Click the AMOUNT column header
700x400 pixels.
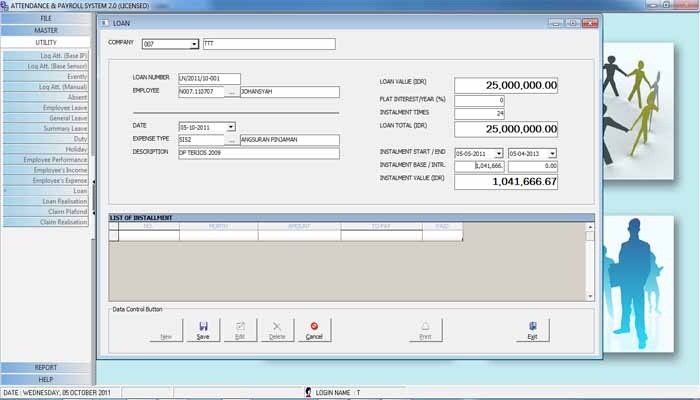(x=299, y=226)
